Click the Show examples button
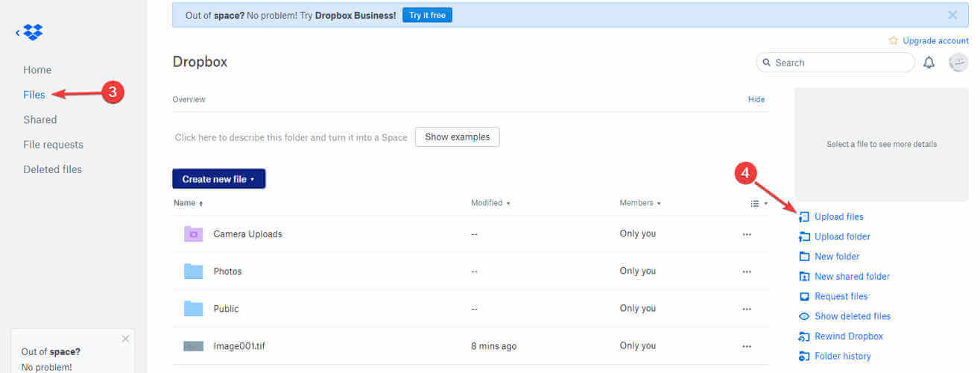The height and width of the screenshot is (373, 980). 458,137
